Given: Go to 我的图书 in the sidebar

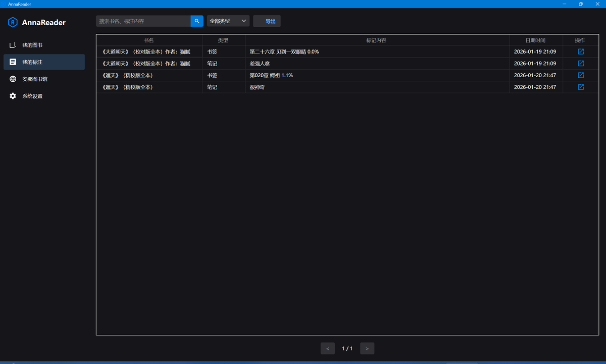Looking at the screenshot, I should point(44,45).
